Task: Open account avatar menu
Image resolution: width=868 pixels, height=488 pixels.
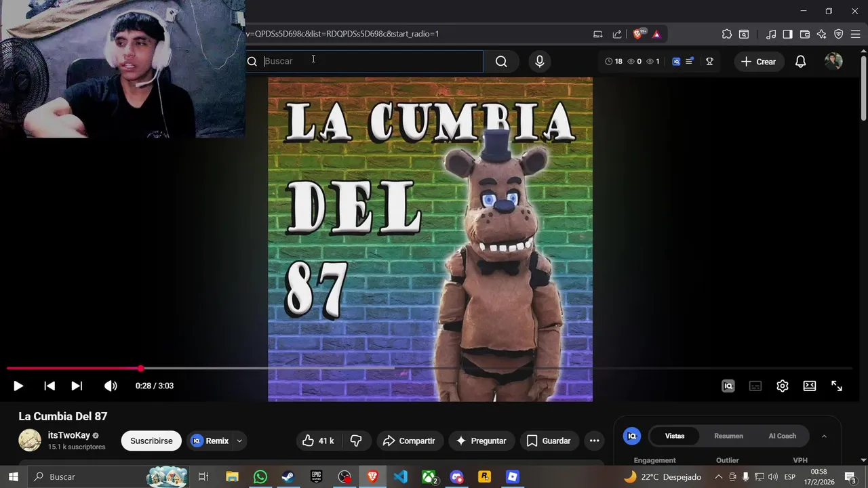Action: [833, 62]
